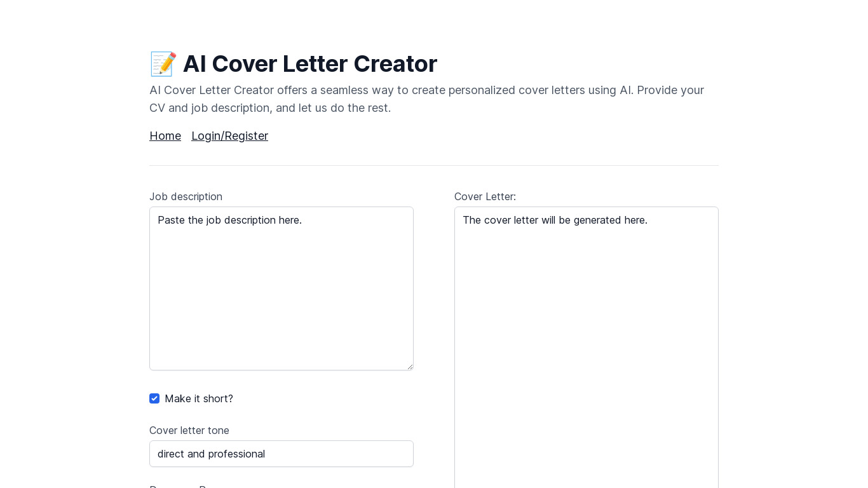The height and width of the screenshot is (488, 868).
Task: Click the 'Cover letter tone' label
Action: [x=189, y=430]
